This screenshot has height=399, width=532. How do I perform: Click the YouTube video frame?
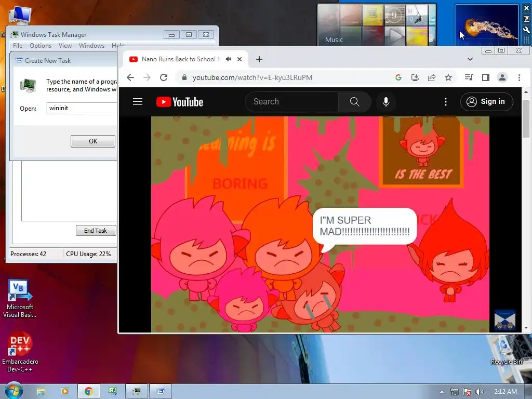pos(320,224)
